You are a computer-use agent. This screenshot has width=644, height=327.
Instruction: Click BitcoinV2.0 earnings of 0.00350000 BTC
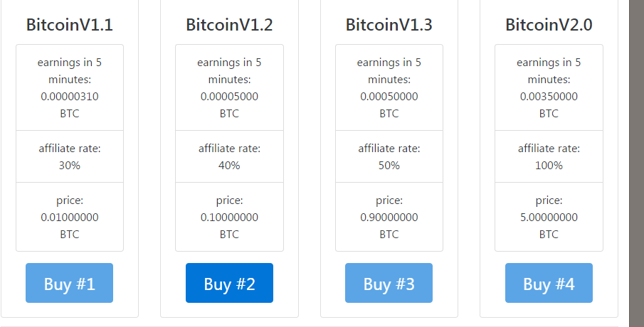(x=549, y=88)
